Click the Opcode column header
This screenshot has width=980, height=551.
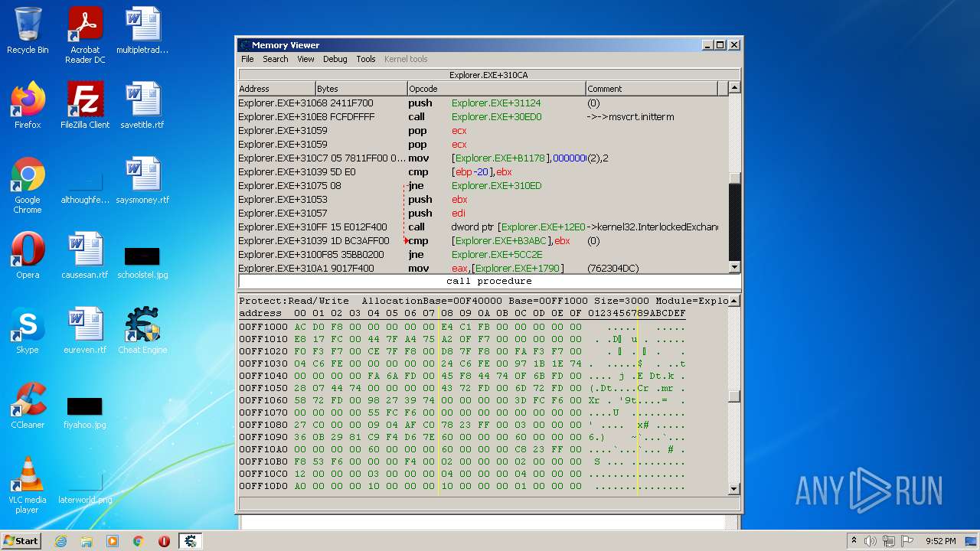click(497, 89)
